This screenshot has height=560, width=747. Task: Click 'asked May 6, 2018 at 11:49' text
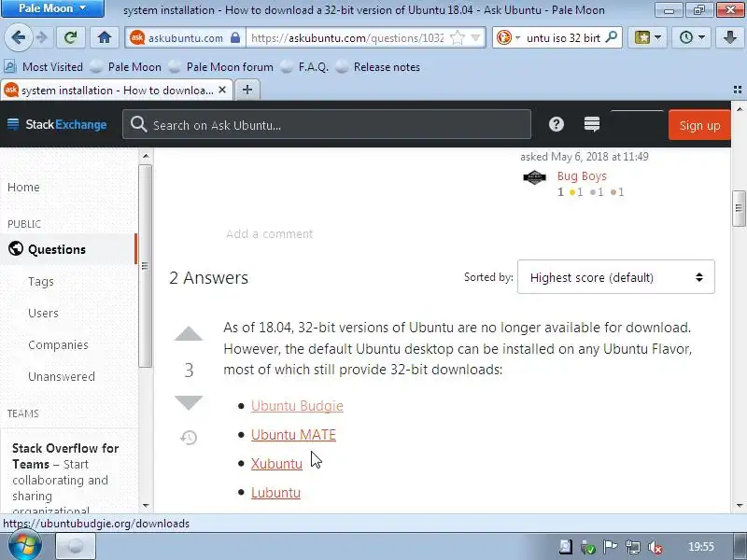tap(585, 156)
